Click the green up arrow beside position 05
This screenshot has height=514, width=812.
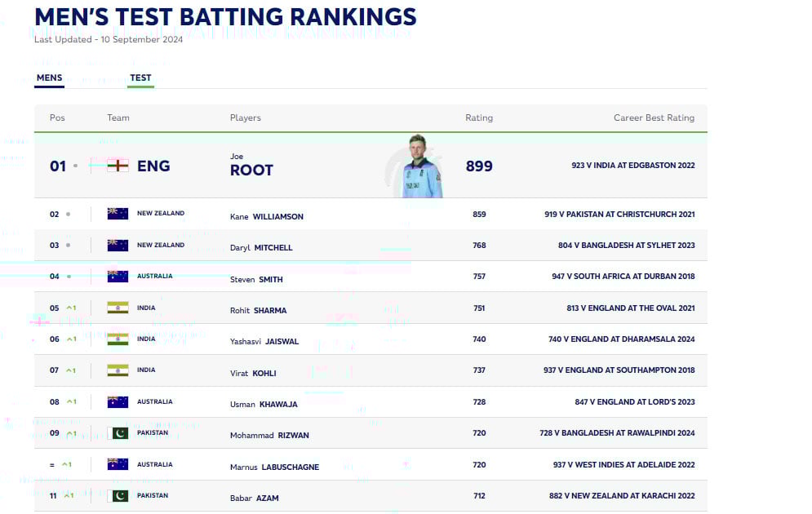[x=71, y=308]
